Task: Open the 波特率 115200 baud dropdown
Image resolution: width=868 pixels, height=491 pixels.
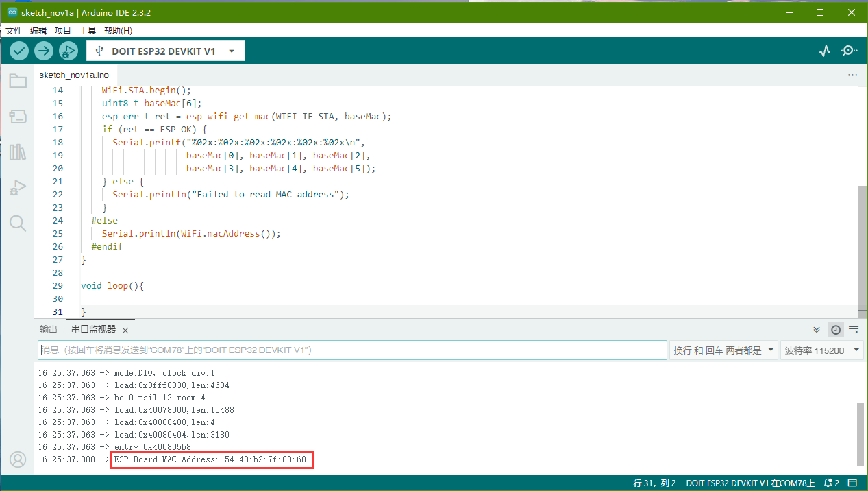Action: coord(822,350)
